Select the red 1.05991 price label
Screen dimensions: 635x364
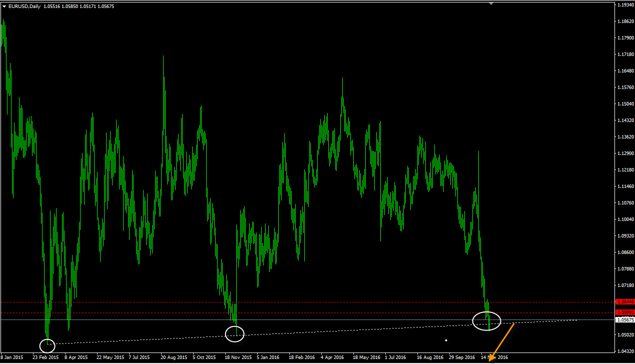[625, 312]
